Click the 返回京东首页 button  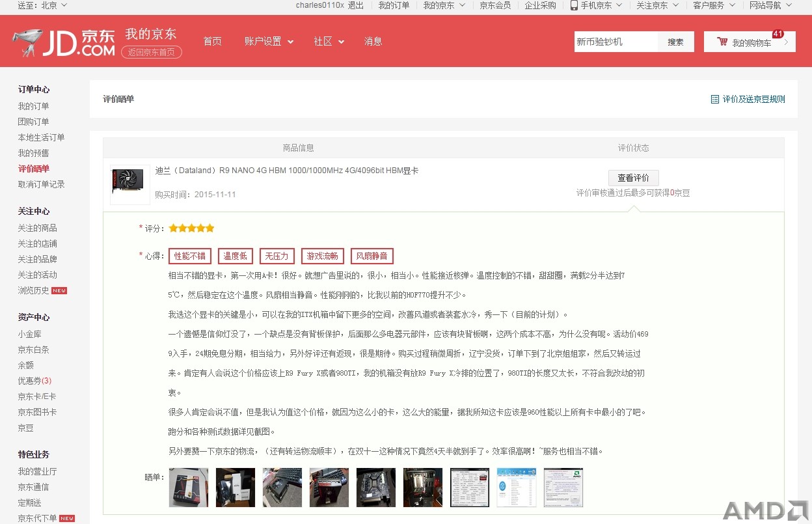click(x=152, y=53)
